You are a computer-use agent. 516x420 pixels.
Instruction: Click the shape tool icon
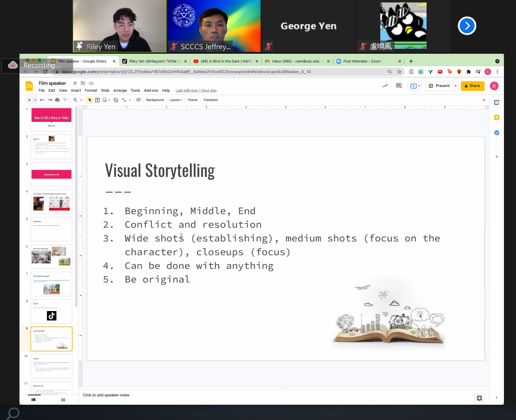pyautogui.click(x=116, y=100)
